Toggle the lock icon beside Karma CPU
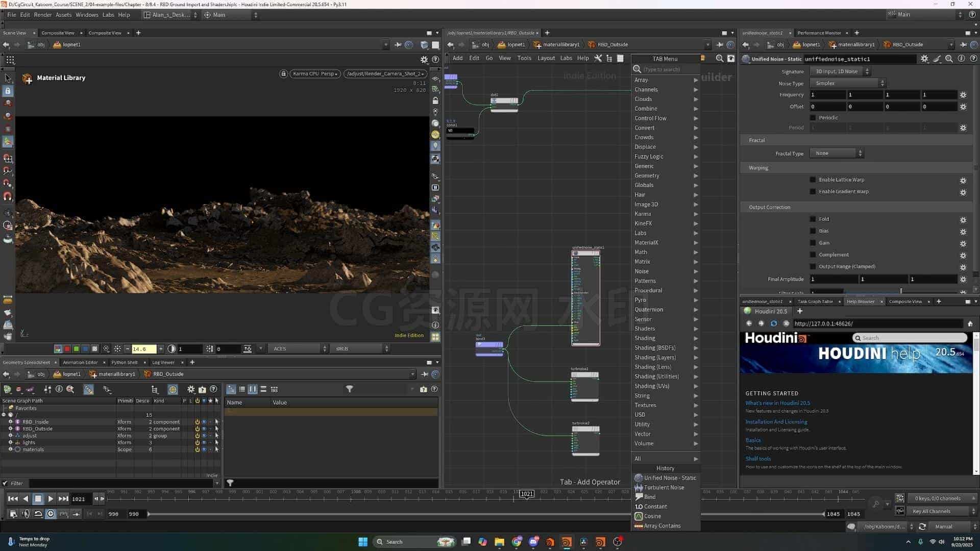The image size is (980, 551). coord(283,73)
